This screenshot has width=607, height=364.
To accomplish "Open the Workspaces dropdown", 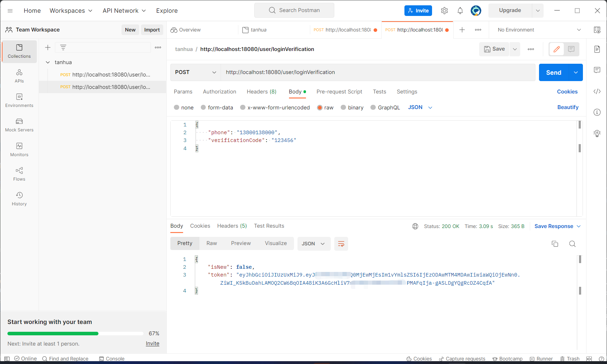I will (71, 11).
